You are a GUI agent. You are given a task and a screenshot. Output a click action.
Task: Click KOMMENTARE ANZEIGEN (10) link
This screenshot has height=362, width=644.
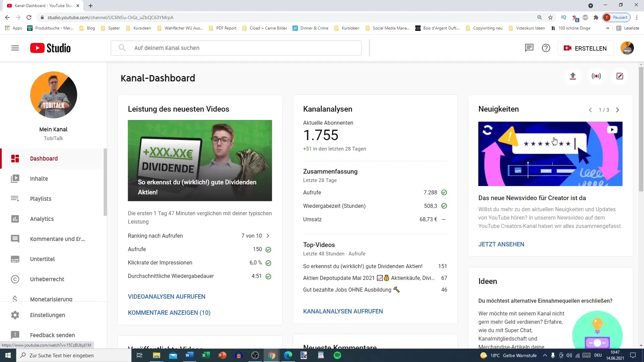coord(169,312)
